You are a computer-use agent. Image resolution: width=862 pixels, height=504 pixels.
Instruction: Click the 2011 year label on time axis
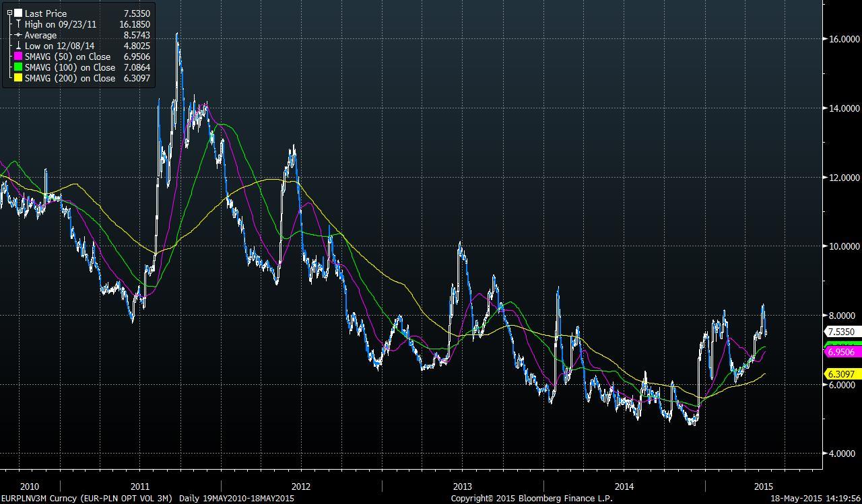(140, 487)
